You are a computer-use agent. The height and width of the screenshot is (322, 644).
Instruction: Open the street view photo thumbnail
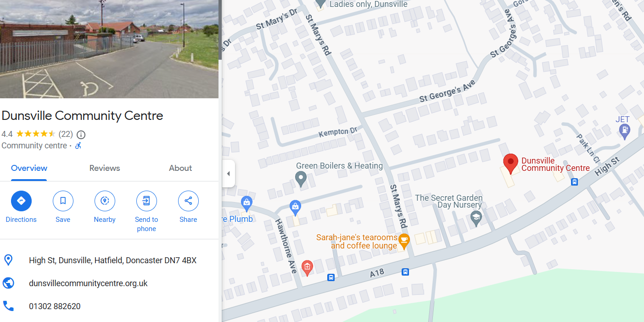109,49
